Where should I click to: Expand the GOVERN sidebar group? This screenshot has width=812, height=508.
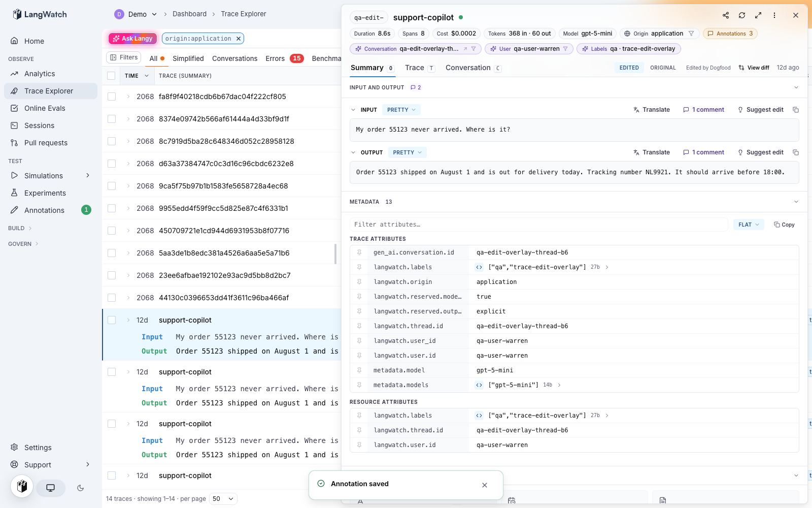pyautogui.click(x=23, y=244)
